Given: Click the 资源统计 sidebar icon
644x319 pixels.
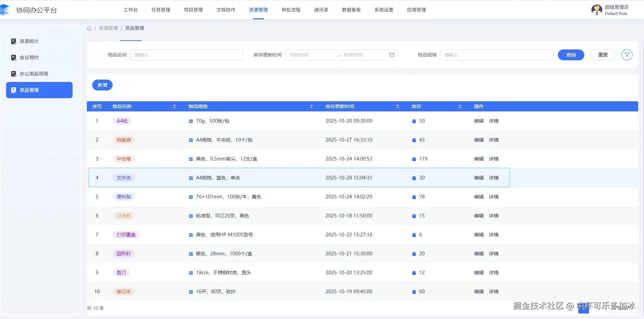Looking at the screenshot, I should coord(14,41).
